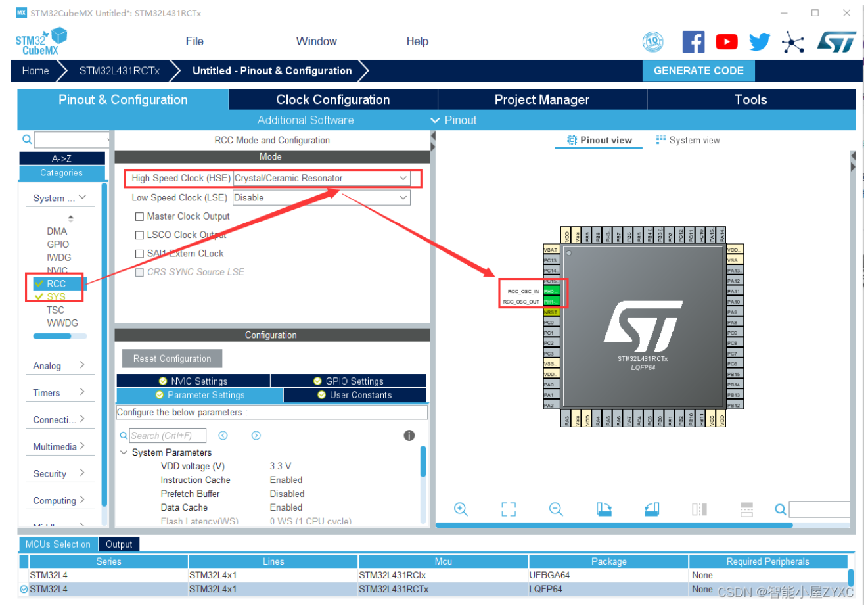Viewport: 868px width, 608px height.
Task: Click GENERATE CODE button
Action: tap(698, 70)
